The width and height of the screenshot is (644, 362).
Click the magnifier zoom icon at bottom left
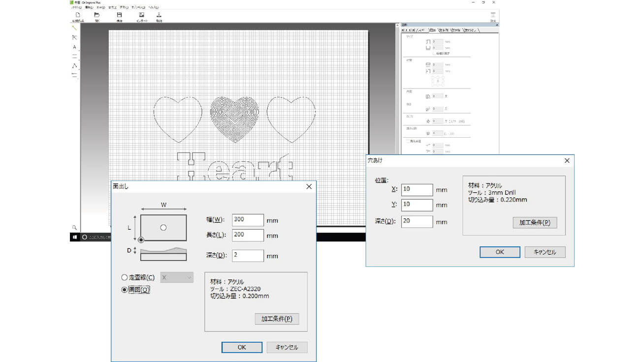point(74,228)
